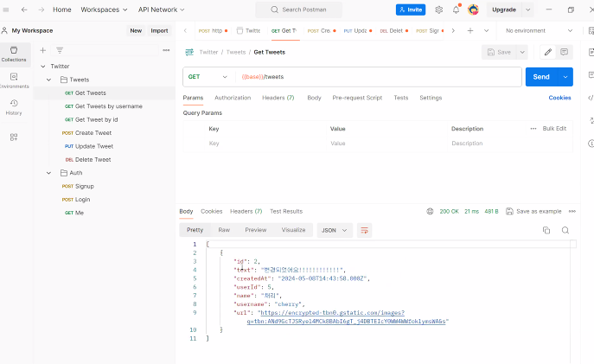
Task: Open the Pre-request Script tab
Action: click(x=357, y=98)
